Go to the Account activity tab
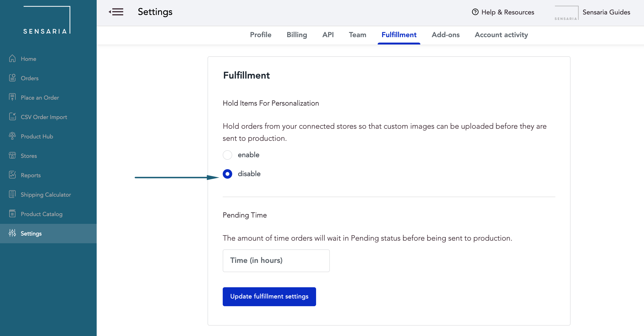 tap(501, 35)
